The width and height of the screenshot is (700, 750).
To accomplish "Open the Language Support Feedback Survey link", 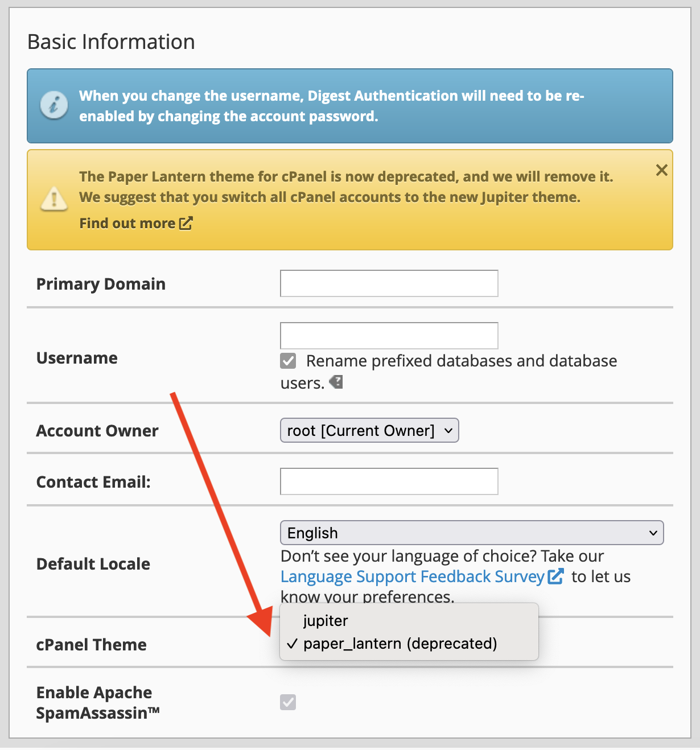I will 413,576.
